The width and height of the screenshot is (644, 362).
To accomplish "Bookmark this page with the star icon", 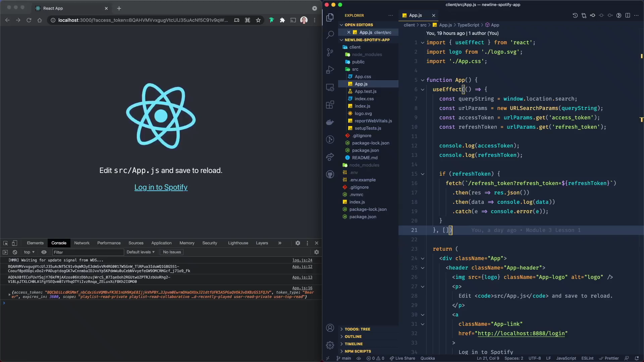I will (x=258, y=20).
